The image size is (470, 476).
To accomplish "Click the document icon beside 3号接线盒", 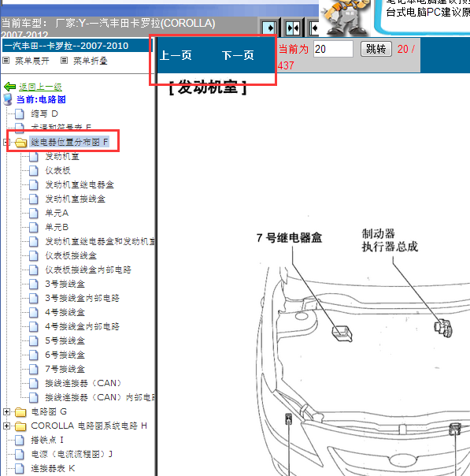I will click(34, 284).
